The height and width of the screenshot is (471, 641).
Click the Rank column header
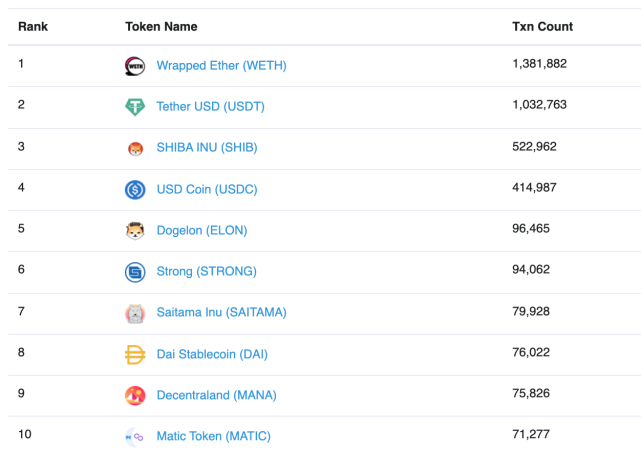(x=33, y=27)
